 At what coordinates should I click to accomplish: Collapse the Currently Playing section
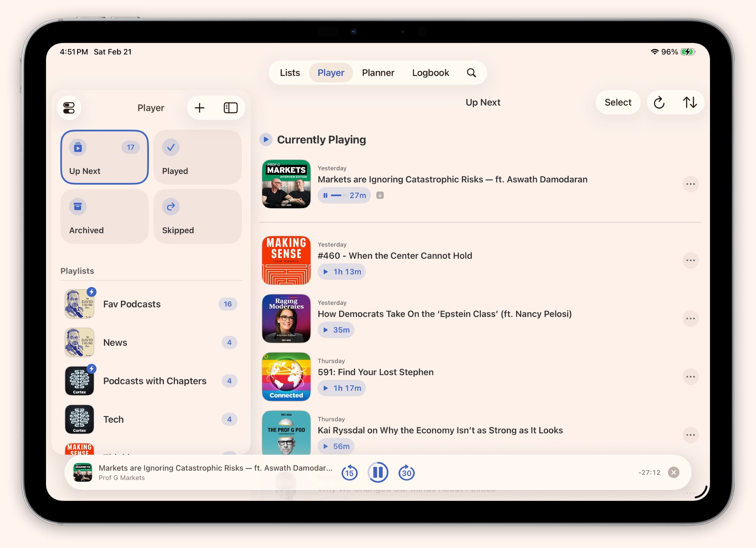click(x=266, y=140)
